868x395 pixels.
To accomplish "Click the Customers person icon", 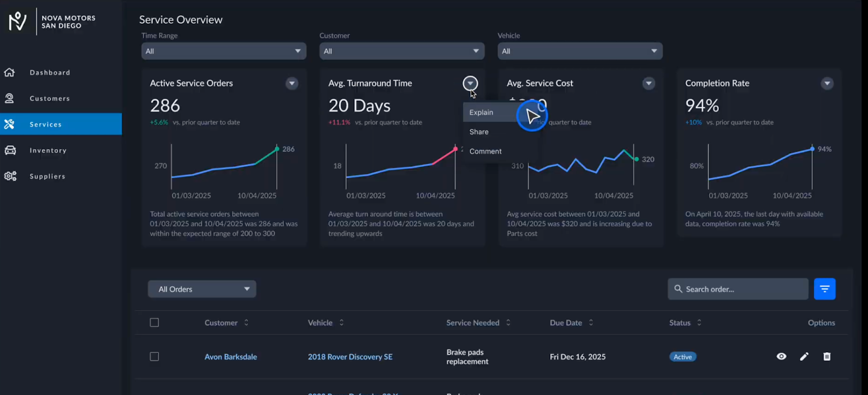I will 10,99.
